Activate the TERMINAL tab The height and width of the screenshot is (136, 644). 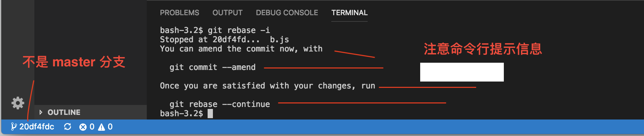click(x=349, y=13)
